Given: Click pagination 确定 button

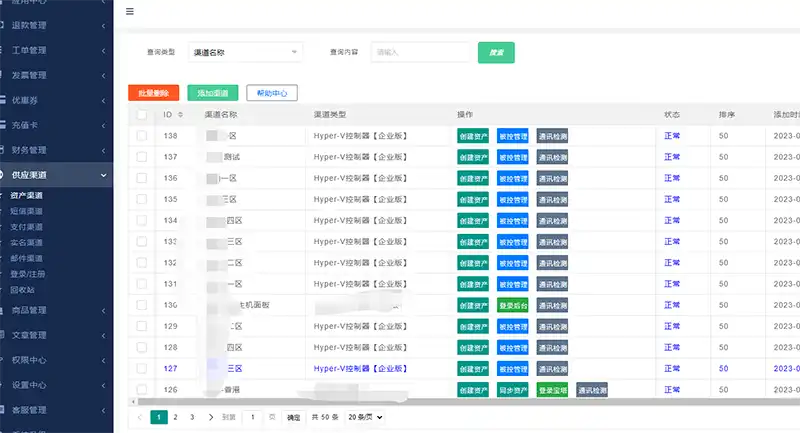Looking at the screenshot, I should [293, 417].
